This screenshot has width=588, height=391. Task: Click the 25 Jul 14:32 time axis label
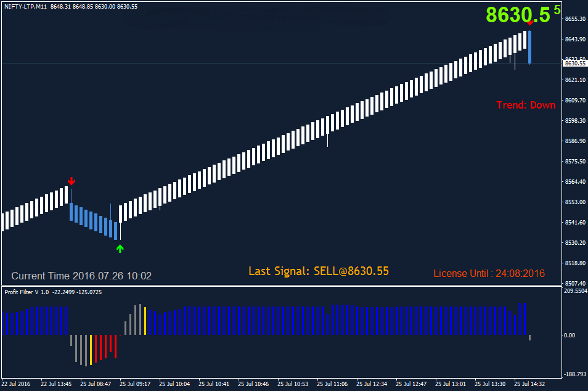[529, 384]
